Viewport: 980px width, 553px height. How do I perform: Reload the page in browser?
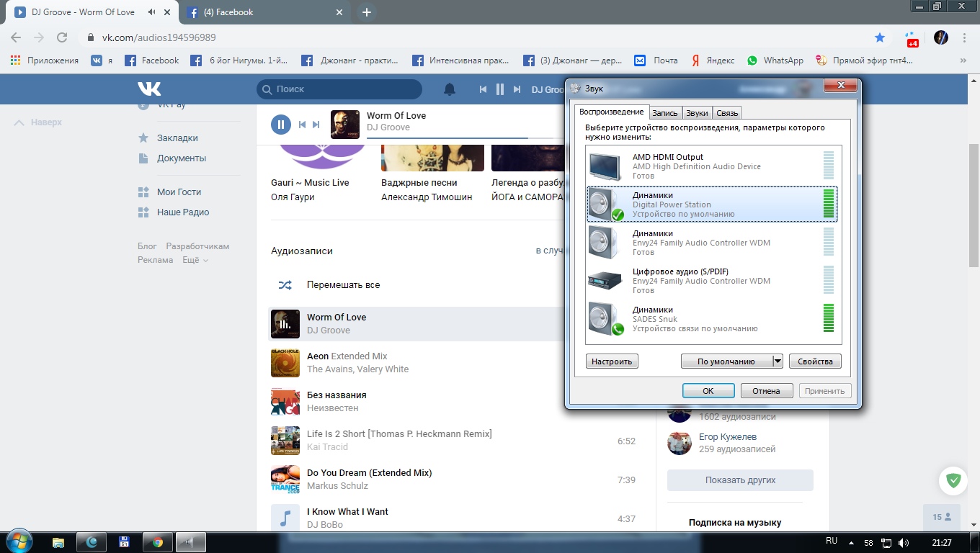pyautogui.click(x=62, y=37)
